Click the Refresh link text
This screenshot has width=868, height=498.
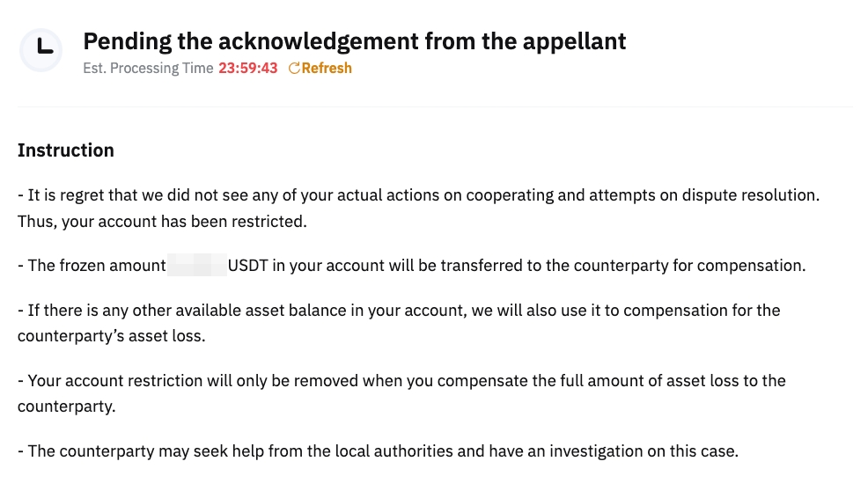327,69
